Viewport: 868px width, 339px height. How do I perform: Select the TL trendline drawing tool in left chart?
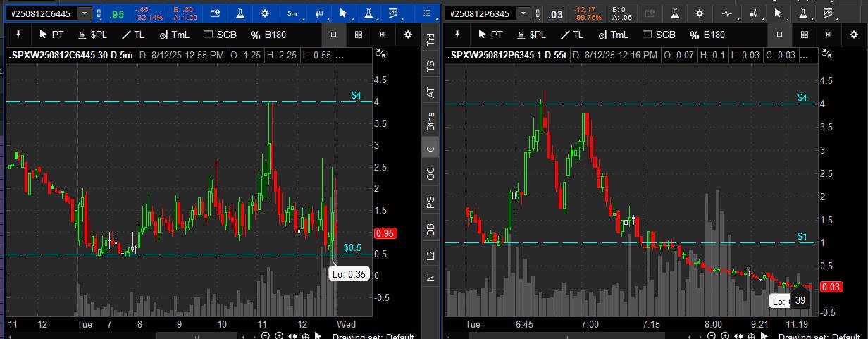point(132,35)
